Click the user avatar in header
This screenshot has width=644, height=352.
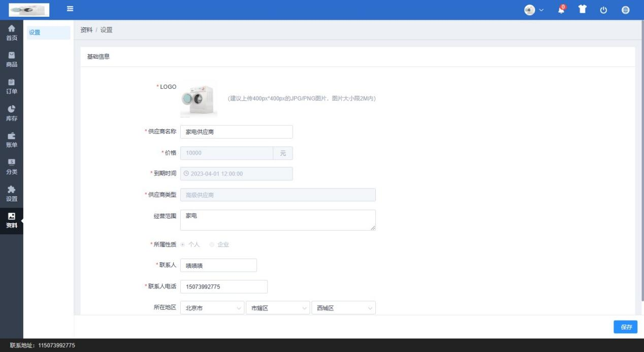tap(530, 10)
